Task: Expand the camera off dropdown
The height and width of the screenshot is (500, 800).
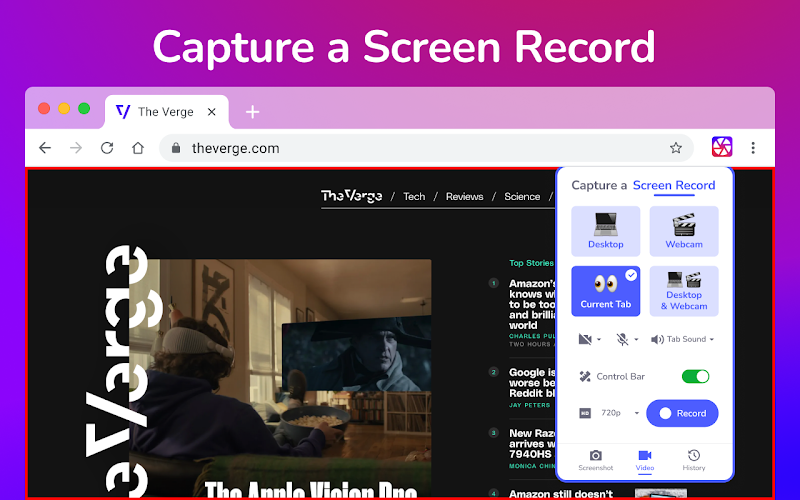Action: click(x=590, y=339)
